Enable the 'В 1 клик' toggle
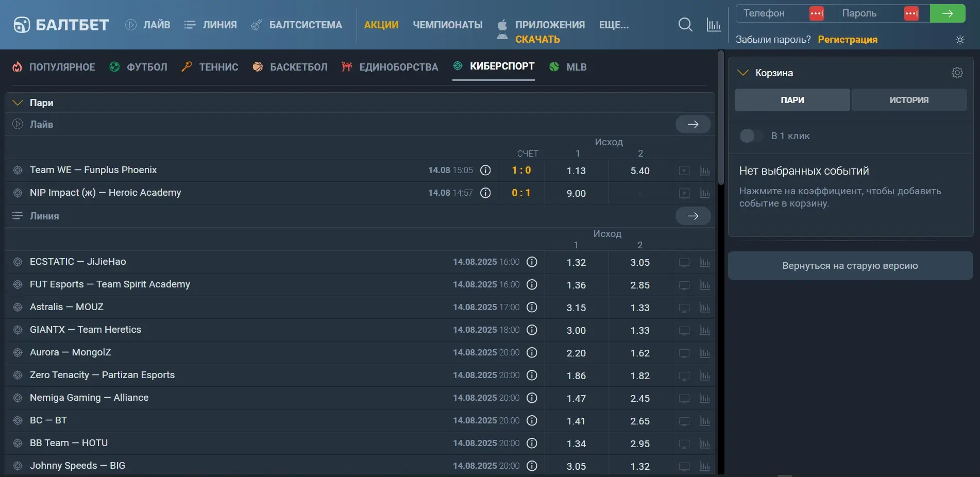980x477 pixels. pos(750,136)
